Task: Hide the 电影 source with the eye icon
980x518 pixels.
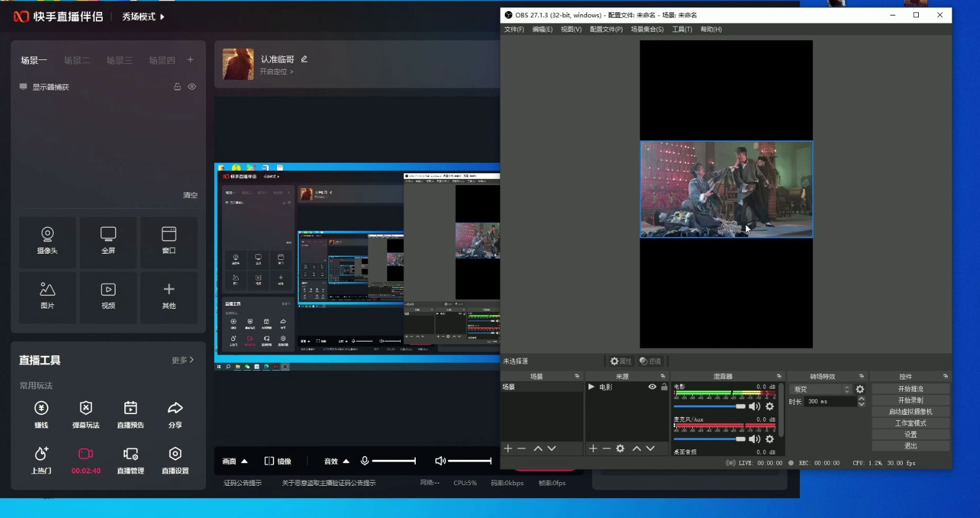Action: [652, 387]
